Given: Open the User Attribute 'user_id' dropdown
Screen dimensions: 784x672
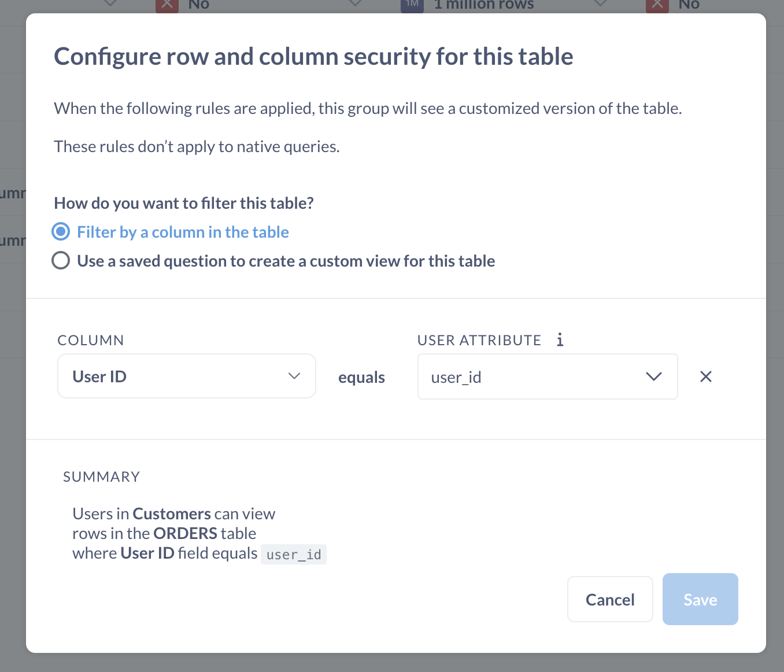Looking at the screenshot, I should point(547,377).
